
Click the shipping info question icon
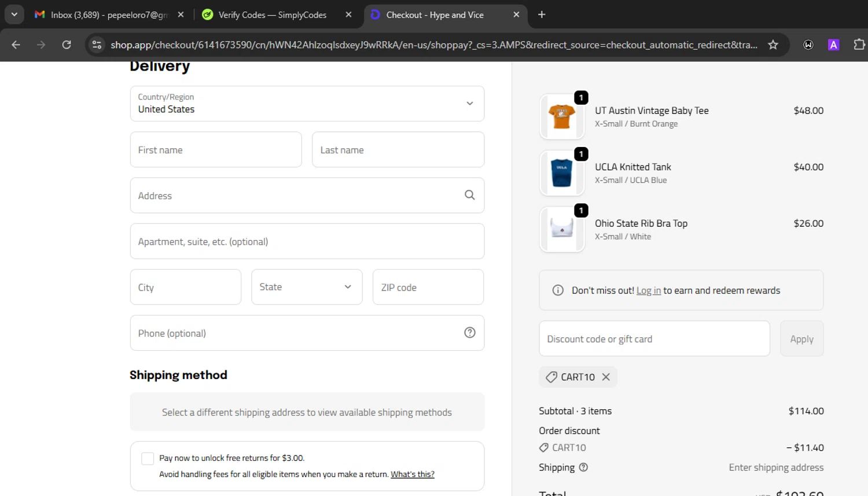tap(583, 467)
